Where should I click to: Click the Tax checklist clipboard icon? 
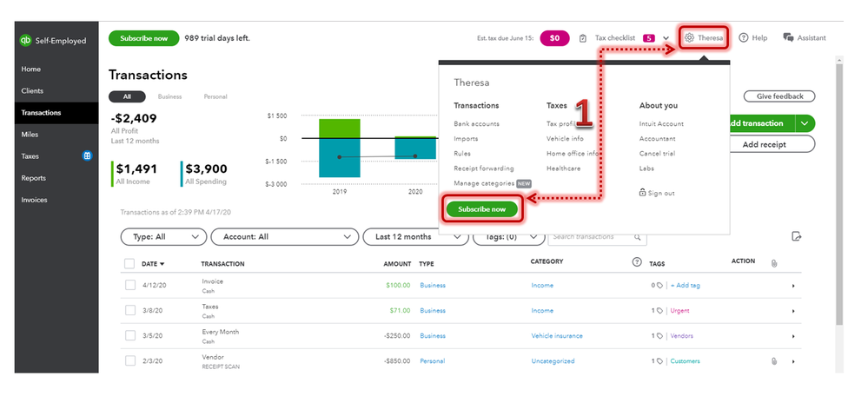pos(583,38)
